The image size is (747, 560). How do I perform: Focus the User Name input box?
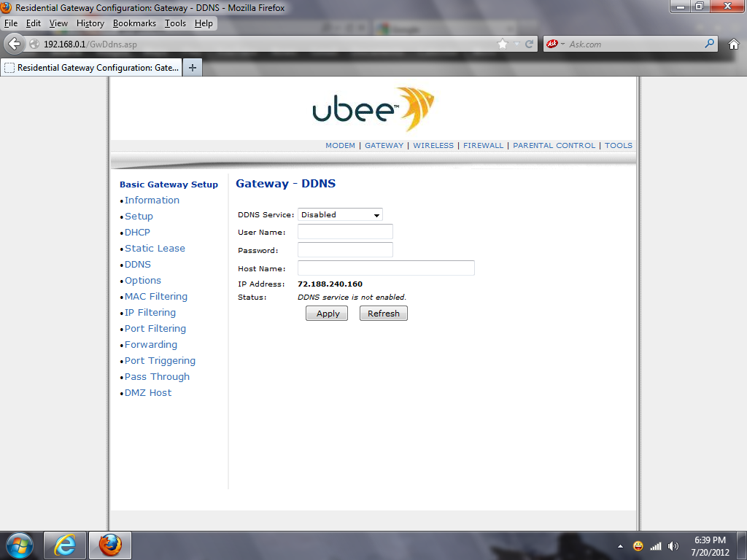click(345, 232)
